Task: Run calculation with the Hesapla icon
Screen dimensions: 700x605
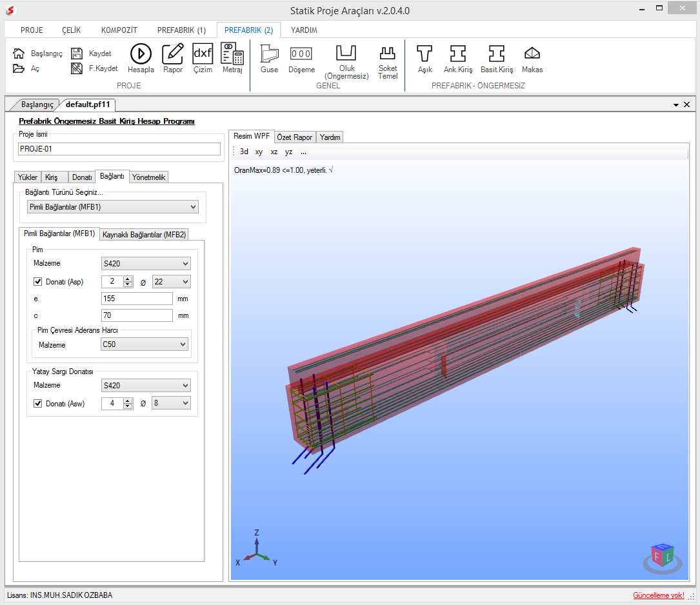Action: point(141,54)
